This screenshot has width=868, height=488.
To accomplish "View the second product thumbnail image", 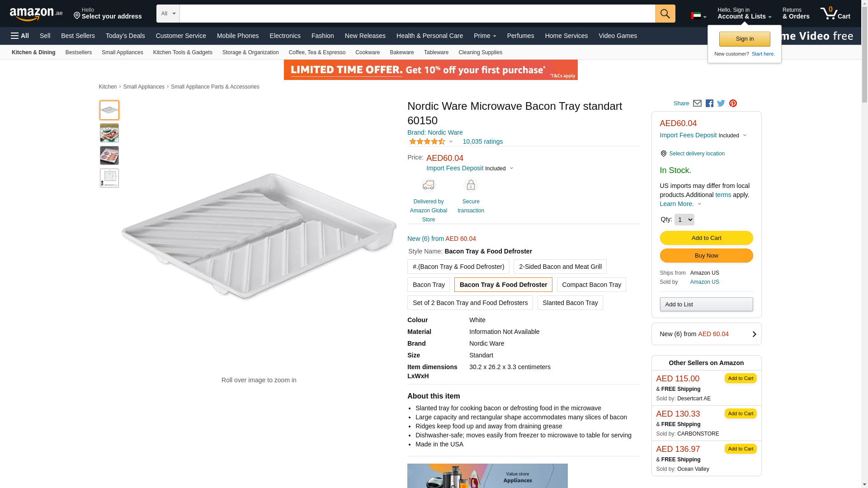I will [109, 133].
